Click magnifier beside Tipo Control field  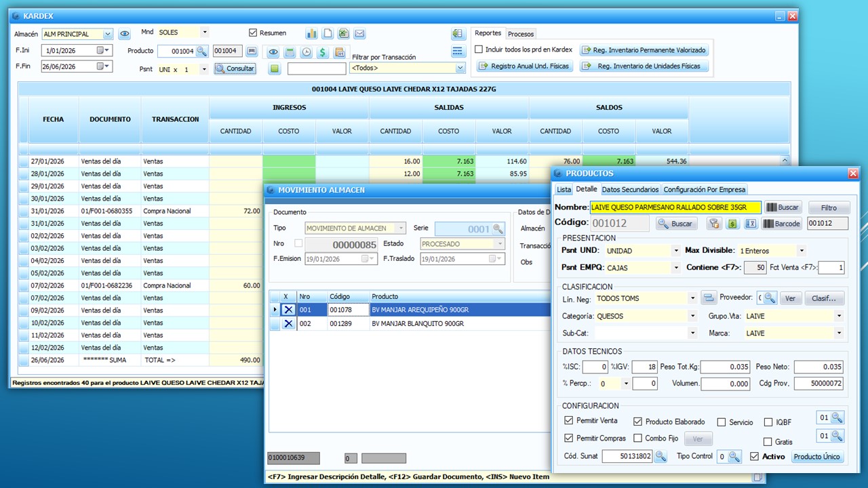tap(734, 457)
